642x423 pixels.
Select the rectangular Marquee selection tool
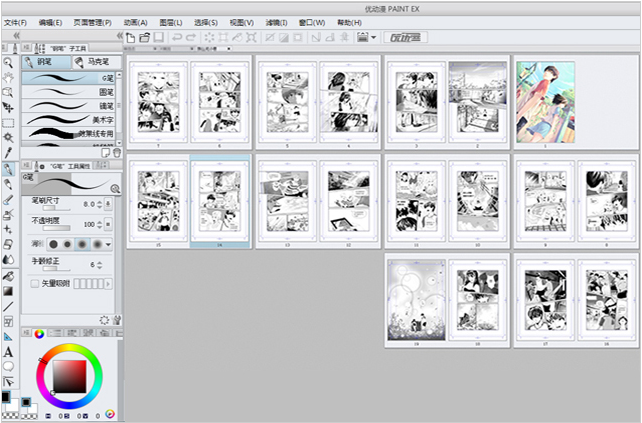pyautogui.click(x=8, y=123)
